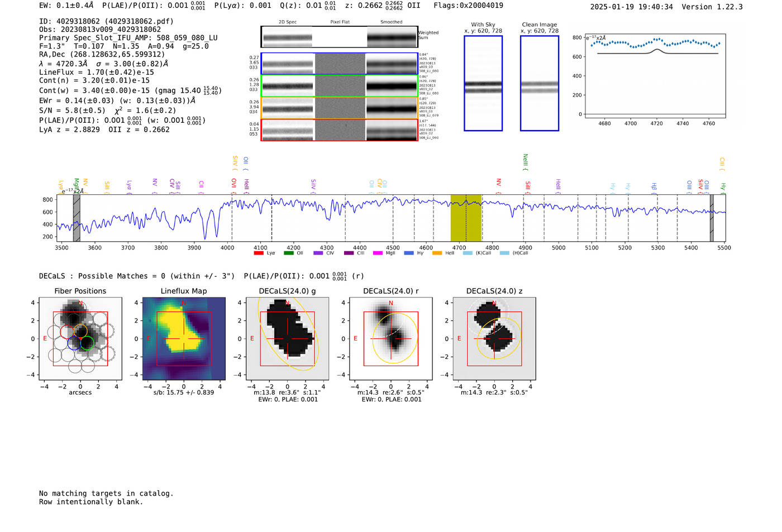Click the 'Pixel Flat' column header

pyautogui.click(x=340, y=22)
